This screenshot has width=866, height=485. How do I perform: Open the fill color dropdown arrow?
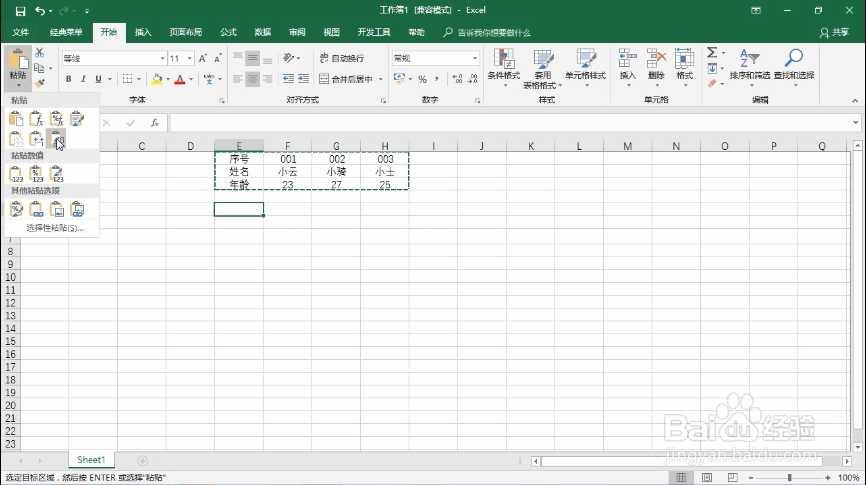[x=168, y=79]
